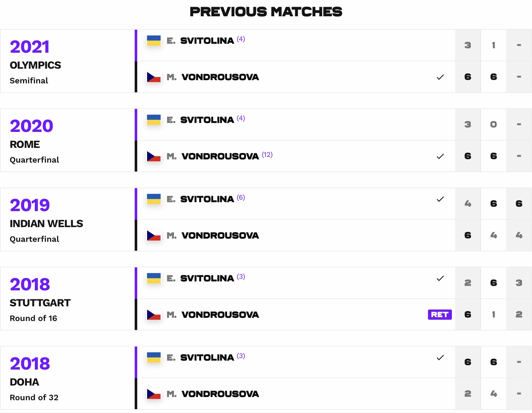Click winner checkmark for Vondrousova in 2021 Olympics

pyautogui.click(x=440, y=77)
